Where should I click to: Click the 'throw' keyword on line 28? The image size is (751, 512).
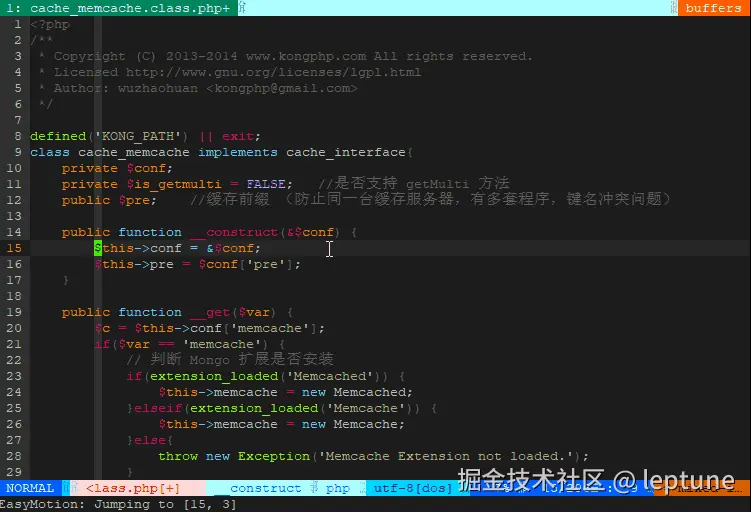point(178,456)
